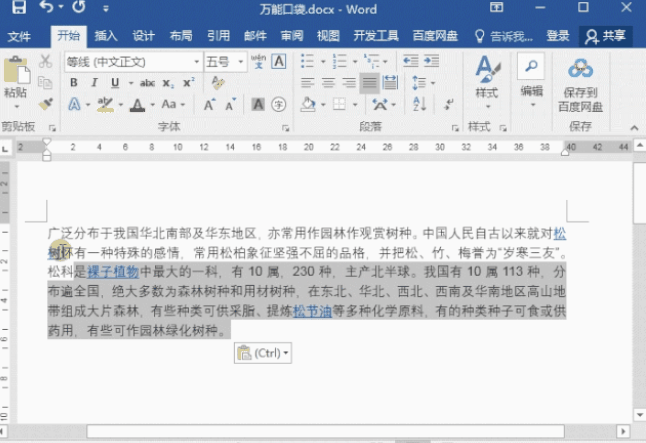Toggle subscript formatting
The width and height of the screenshot is (646, 443).
click(168, 83)
